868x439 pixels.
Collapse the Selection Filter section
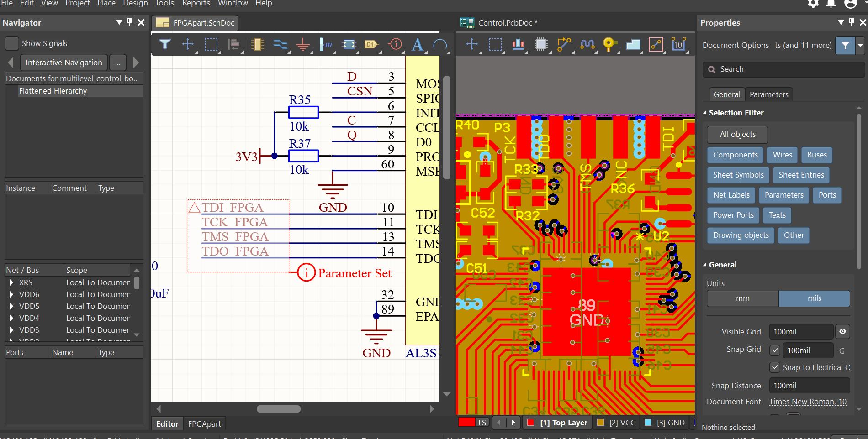pos(705,113)
